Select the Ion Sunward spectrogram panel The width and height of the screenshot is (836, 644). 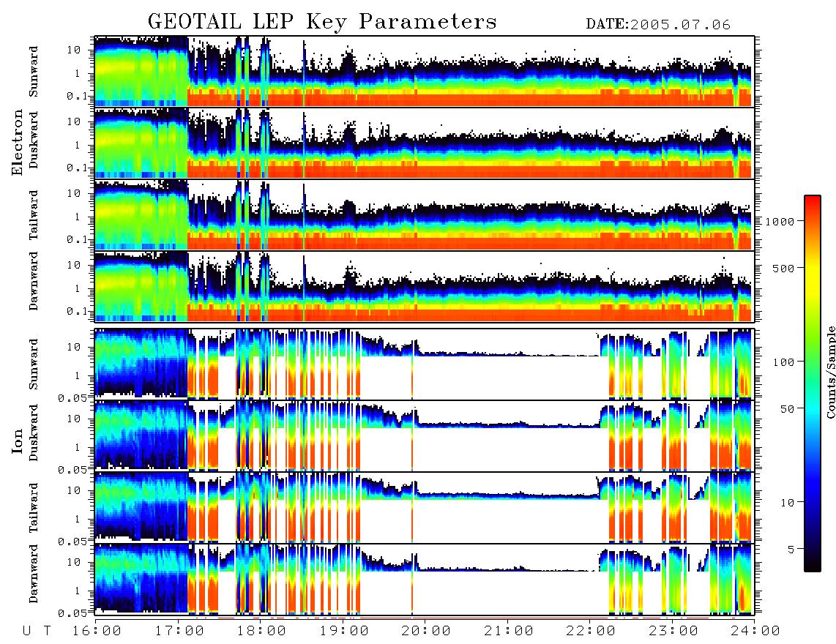(x=425, y=364)
